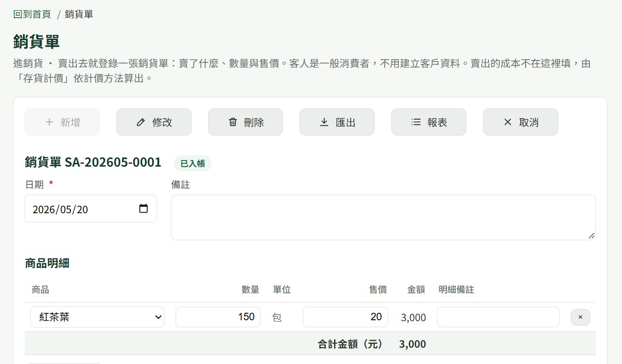Open the 報表 report list
Viewport: 622px width, 364px height.
pos(429,122)
